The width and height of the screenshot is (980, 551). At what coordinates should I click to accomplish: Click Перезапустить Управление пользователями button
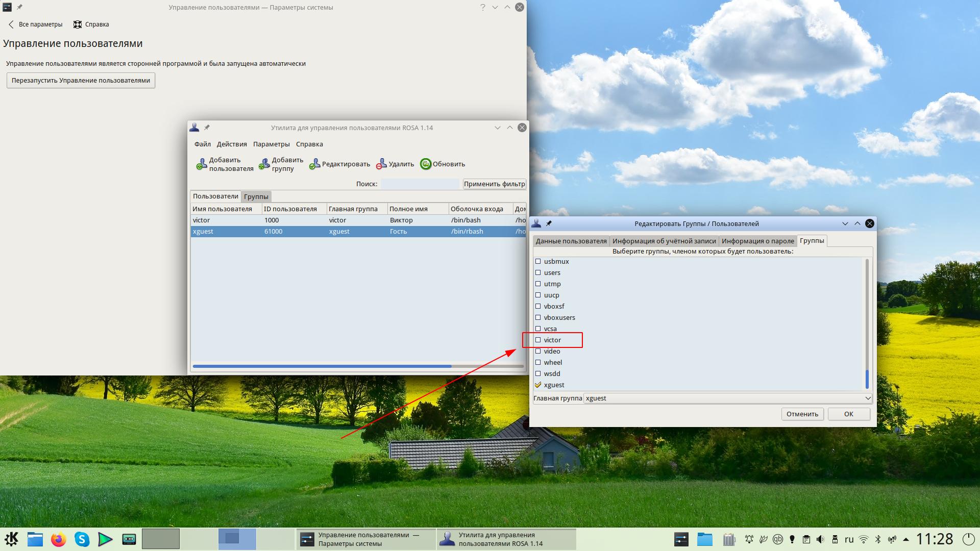click(81, 80)
